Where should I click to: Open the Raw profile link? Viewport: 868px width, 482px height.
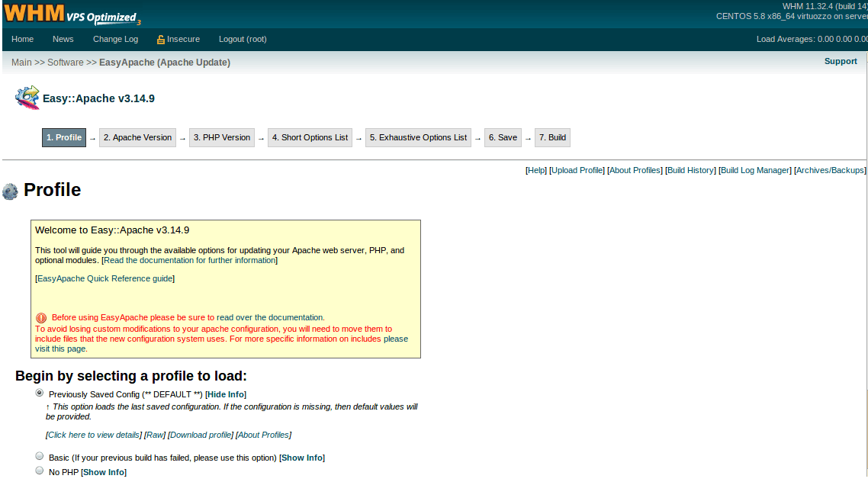tap(155, 435)
